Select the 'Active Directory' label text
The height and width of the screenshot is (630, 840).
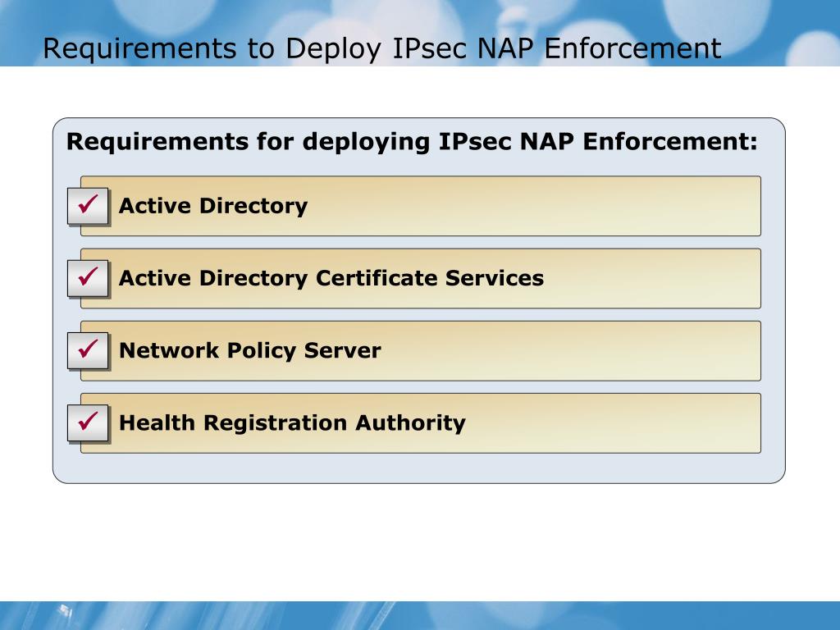pyautogui.click(x=213, y=206)
